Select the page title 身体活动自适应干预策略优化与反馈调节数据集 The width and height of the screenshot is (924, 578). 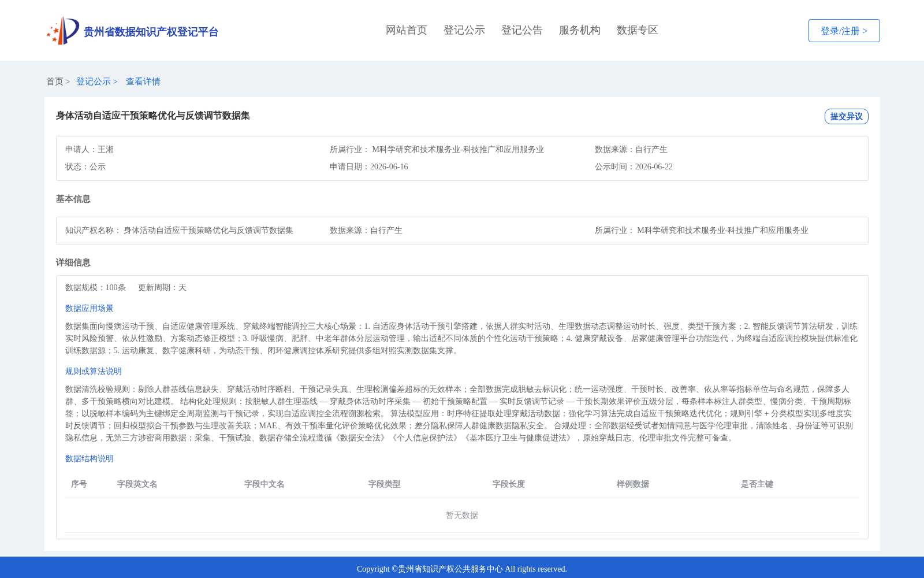153,116
